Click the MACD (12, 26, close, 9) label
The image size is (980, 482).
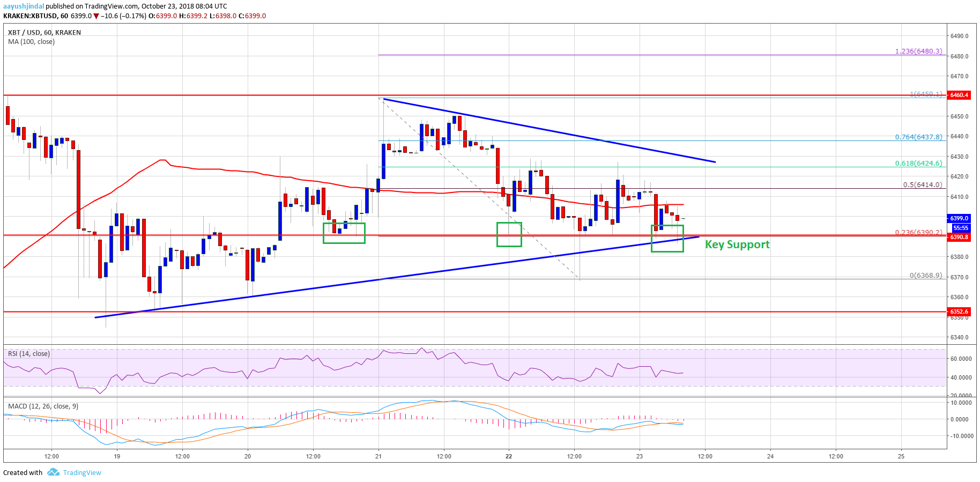pos(43,406)
